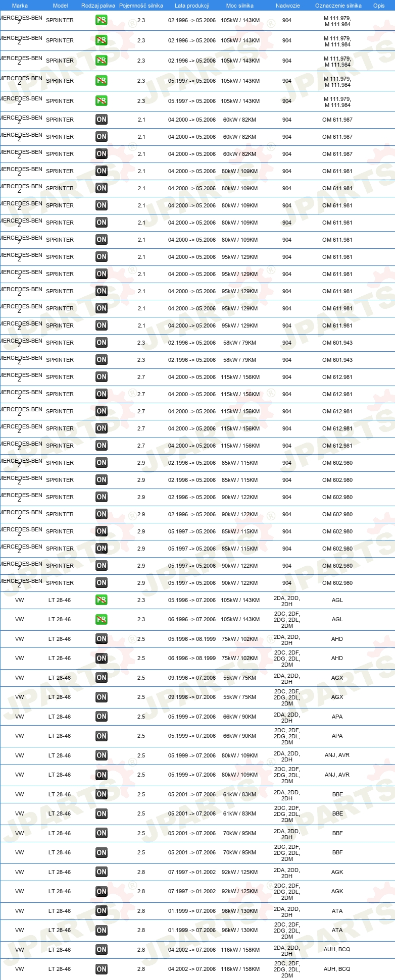The height and width of the screenshot is (980, 395).
Task: Click ON icon in ATA 2DC body row
Action: (102, 930)
